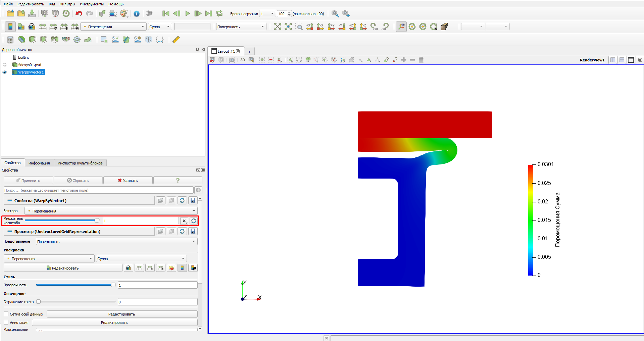Click the properties search field
The image size is (644, 341).
[x=98, y=190]
